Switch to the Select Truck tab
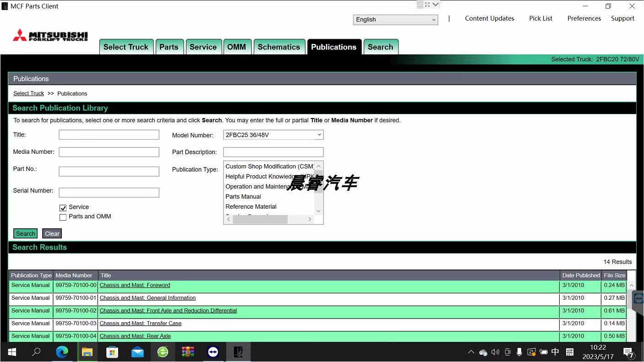The image size is (644, 362). (x=126, y=47)
